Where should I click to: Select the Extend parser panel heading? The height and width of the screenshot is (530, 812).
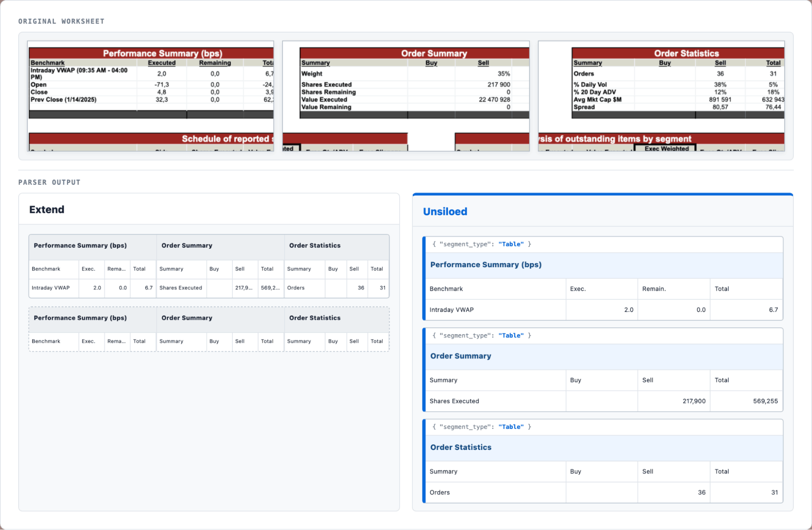[47, 210]
